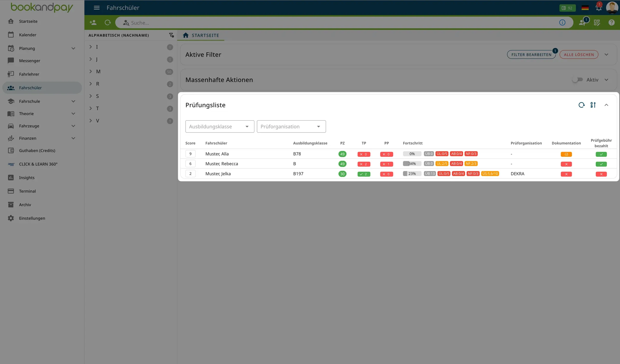Click the info icon in search bar

click(x=562, y=23)
